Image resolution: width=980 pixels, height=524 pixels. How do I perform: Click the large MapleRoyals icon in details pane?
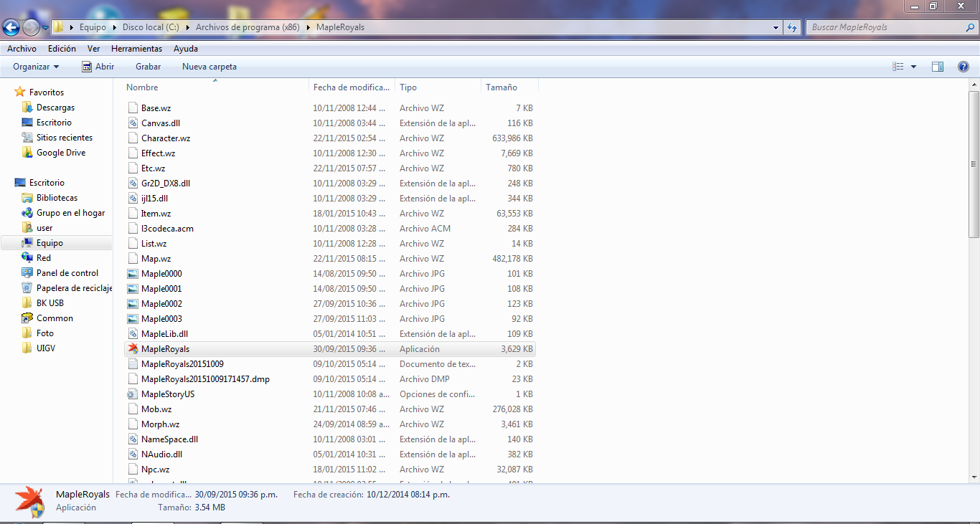tap(29, 501)
